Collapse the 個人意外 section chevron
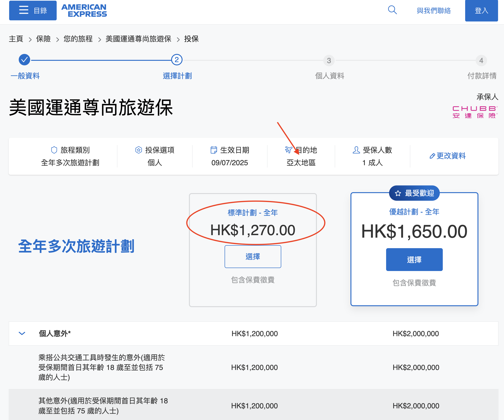The width and height of the screenshot is (504, 420). (22, 333)
